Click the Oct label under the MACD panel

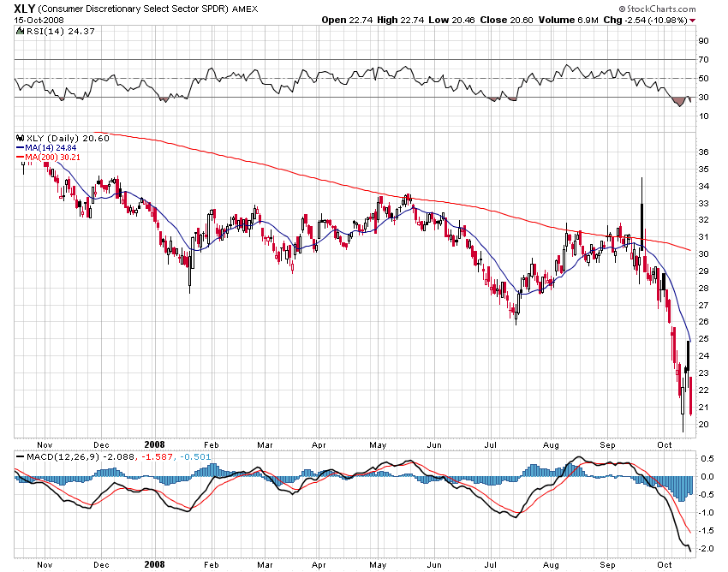click(x=665, y=564)
